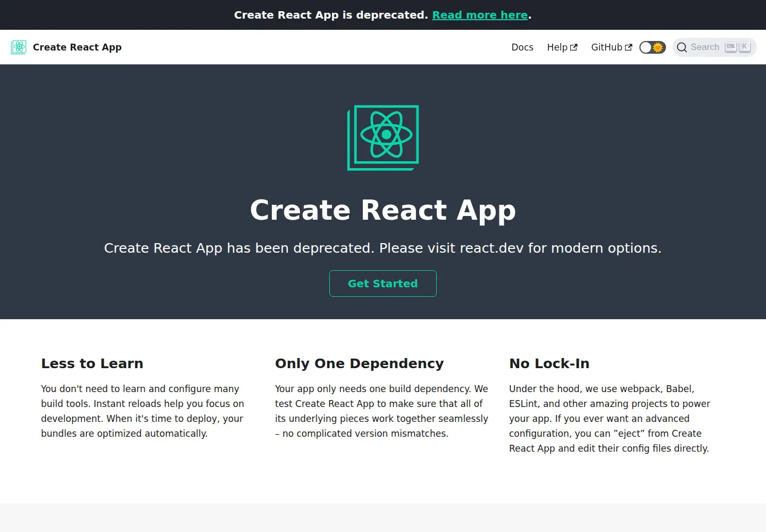Follow the 'Read more here' banner link

(480, 15)
